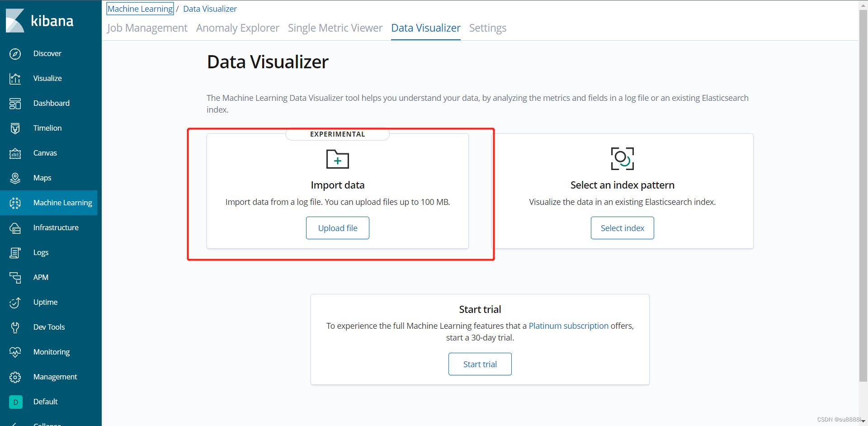Click the Infrastructure icon
The image size is (868, 426).
point(15,228)
